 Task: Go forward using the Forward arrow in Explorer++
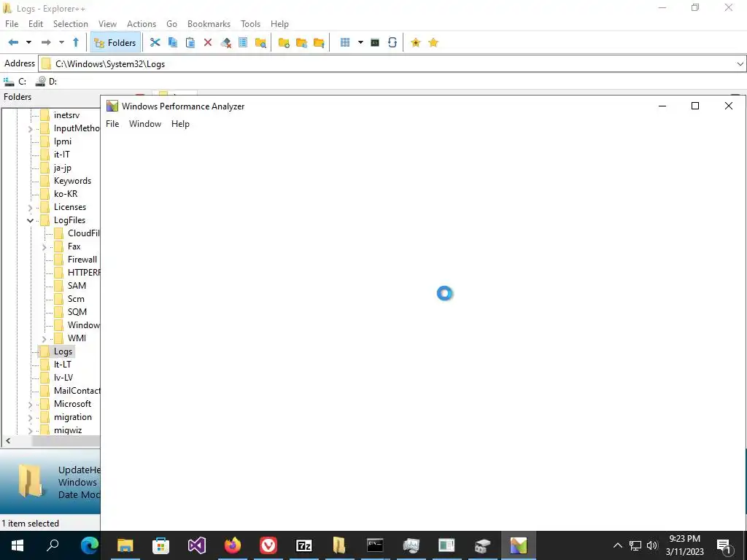(46, 43)
